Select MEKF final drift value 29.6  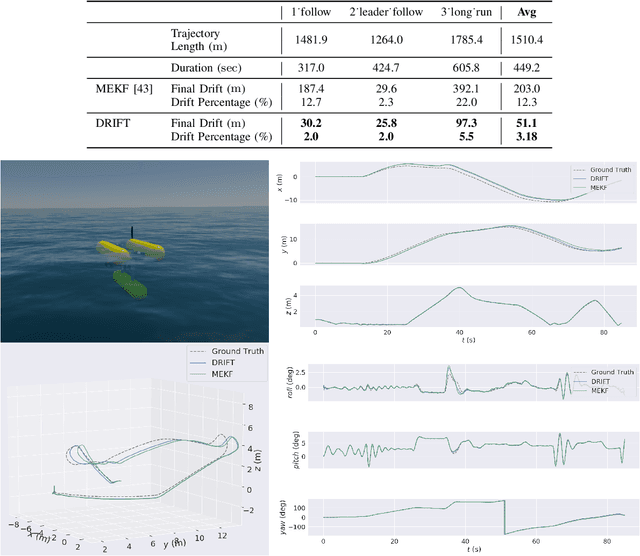[386, 89]
